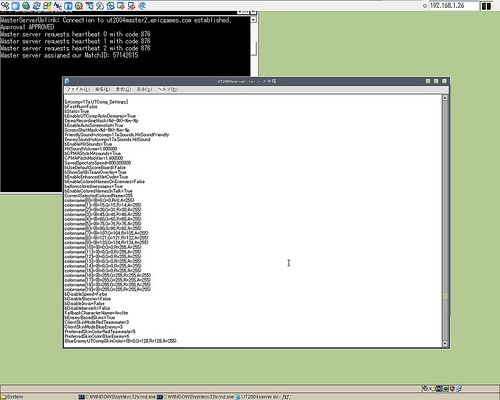Click the MasterServerUplink connection established line
500x400 pixels.
click(116, 20)
